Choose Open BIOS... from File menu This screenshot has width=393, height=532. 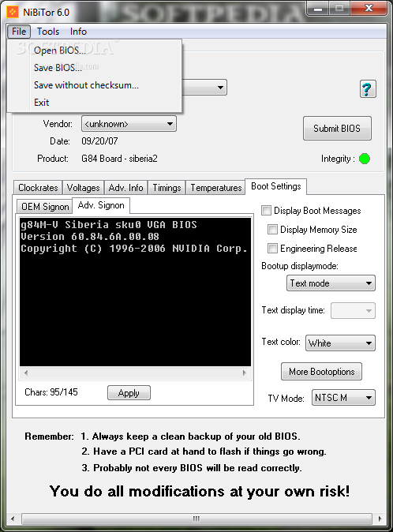(x=94, y=51)
